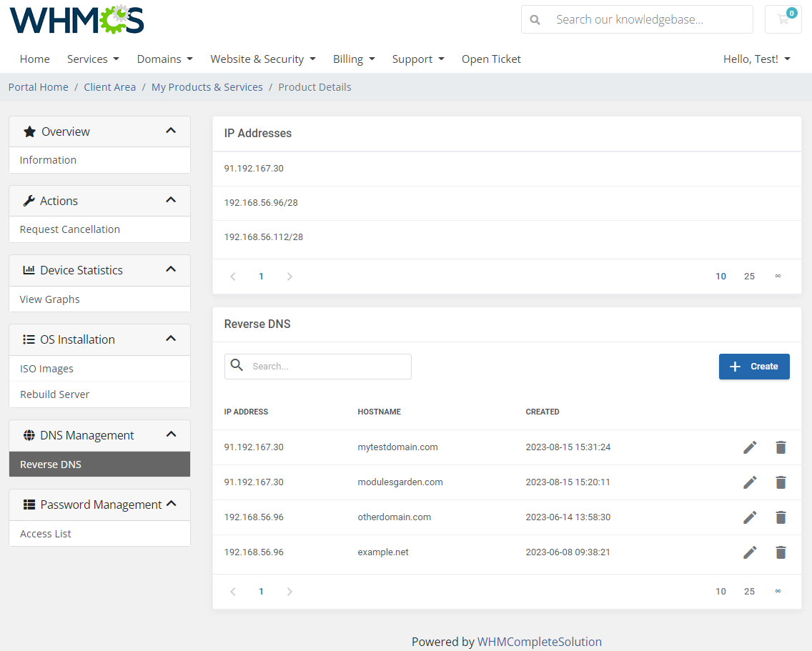
Task: Go to next page of Reverse DNS
Action: [289, 592]
